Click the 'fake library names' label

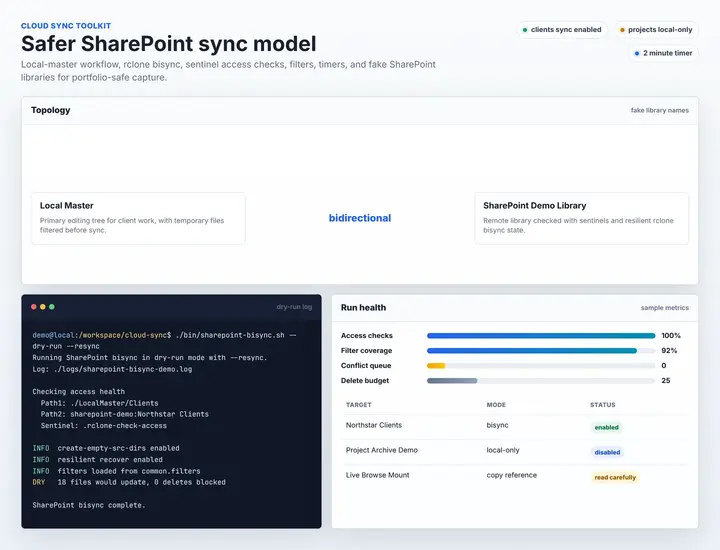coord(659,110)
